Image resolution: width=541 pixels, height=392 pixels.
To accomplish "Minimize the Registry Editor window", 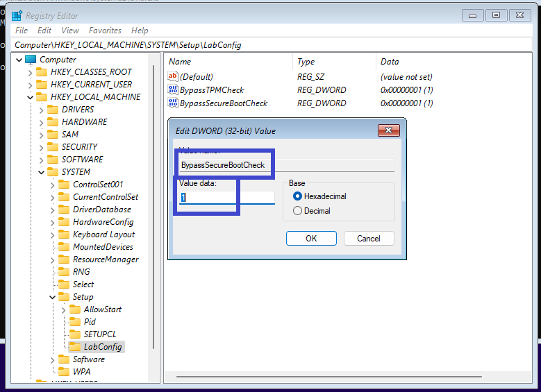I will coord(472,15).
